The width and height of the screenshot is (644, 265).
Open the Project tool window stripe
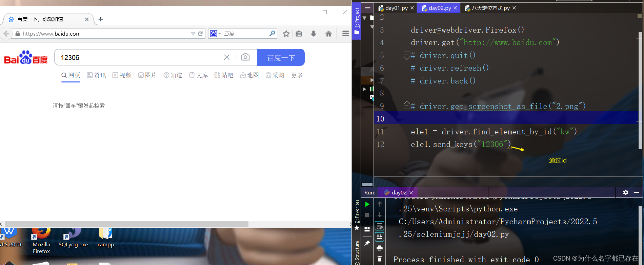(357, 21)
